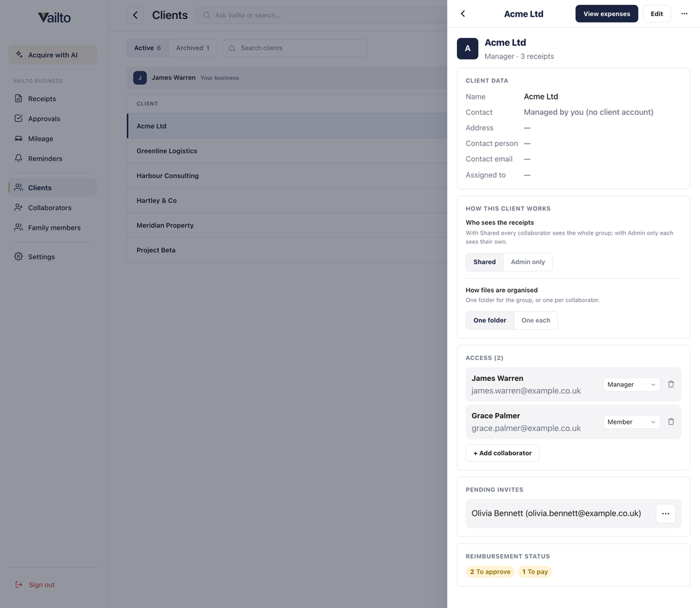Click the James Warren Your business row
This screenshot has height=608, width=700.
[x=287, y=78]
